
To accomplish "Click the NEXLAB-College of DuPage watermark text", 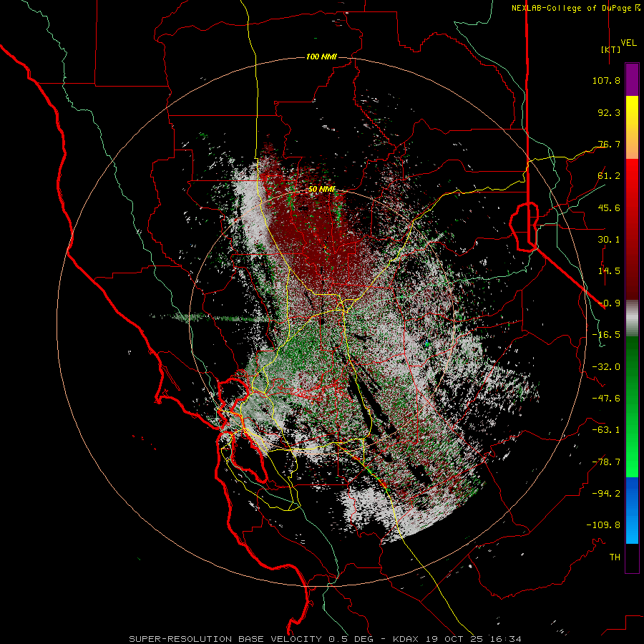I will pos(572,8).
